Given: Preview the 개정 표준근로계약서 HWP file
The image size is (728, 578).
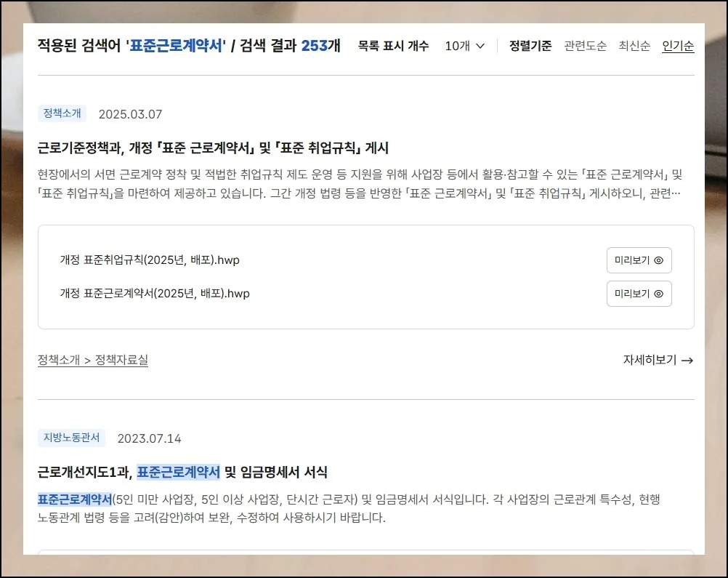Looking at the screenshot, I should [639, 294].
